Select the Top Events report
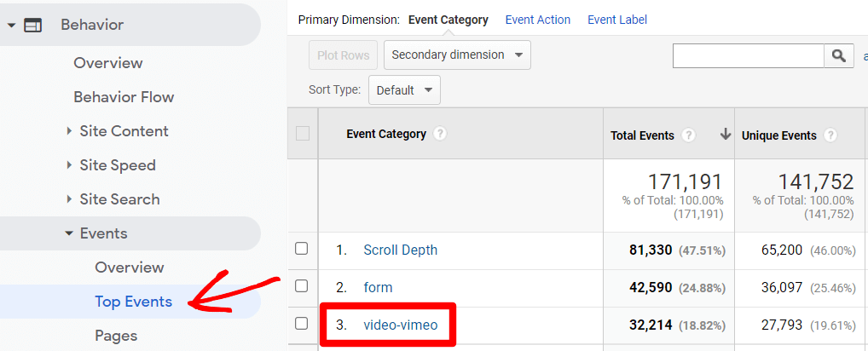 (x=133, y=302)
